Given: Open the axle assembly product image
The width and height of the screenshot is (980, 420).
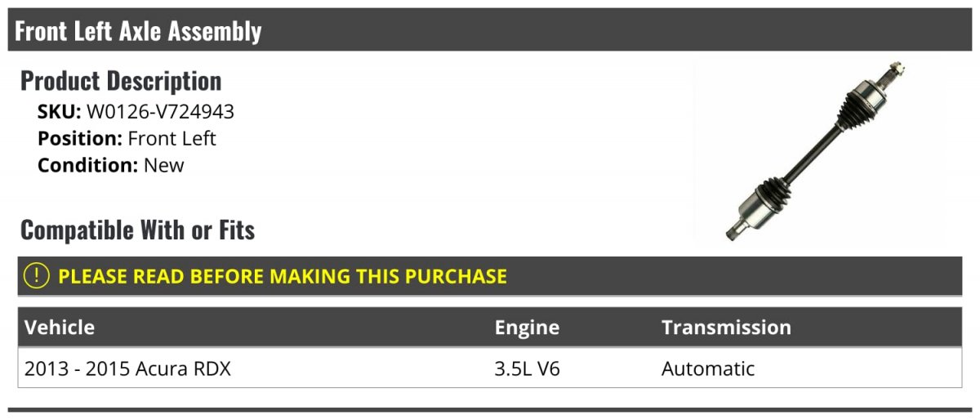Looking at the screenshot, I should tap(817, 153).
